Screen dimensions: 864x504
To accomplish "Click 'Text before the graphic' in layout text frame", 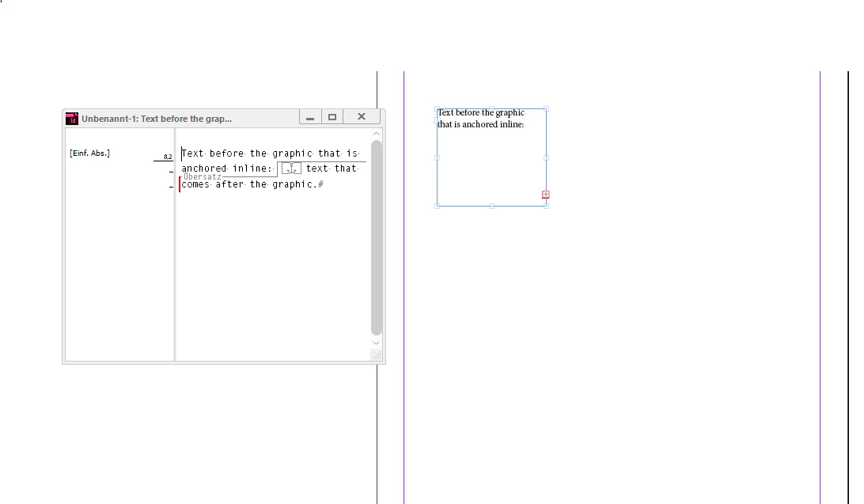I will 481,113.
